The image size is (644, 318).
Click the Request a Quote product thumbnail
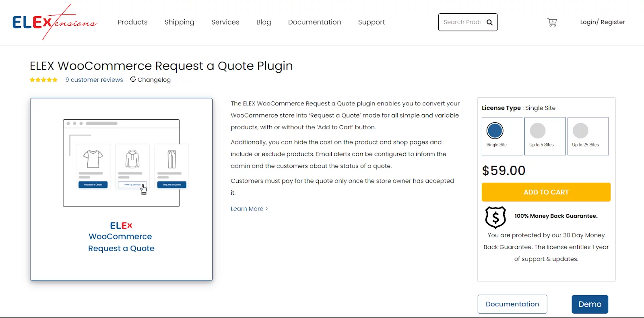pos(121,189)
